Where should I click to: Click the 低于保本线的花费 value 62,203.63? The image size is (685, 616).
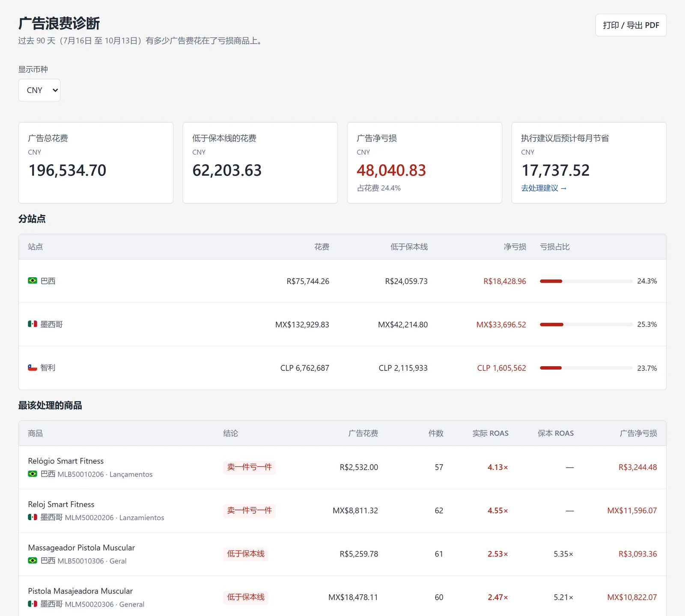(227, 170)
